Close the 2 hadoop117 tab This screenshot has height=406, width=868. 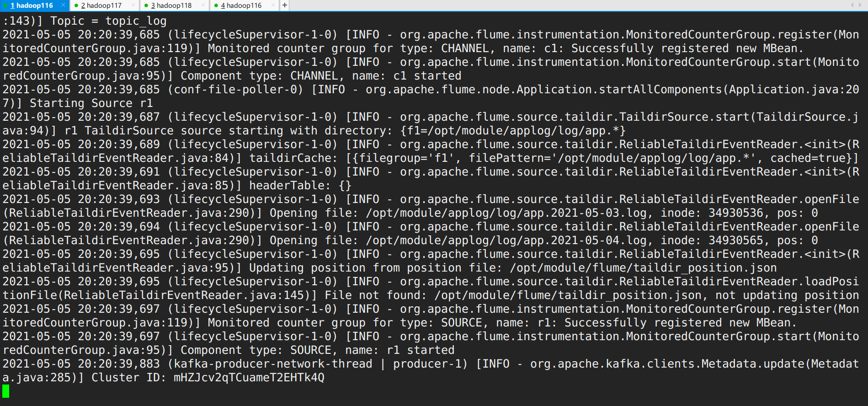click(x=133, y=5)
